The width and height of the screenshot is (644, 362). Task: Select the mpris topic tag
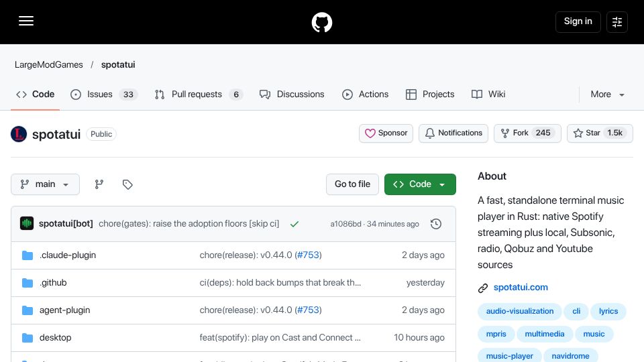click(x=496, y=334)
